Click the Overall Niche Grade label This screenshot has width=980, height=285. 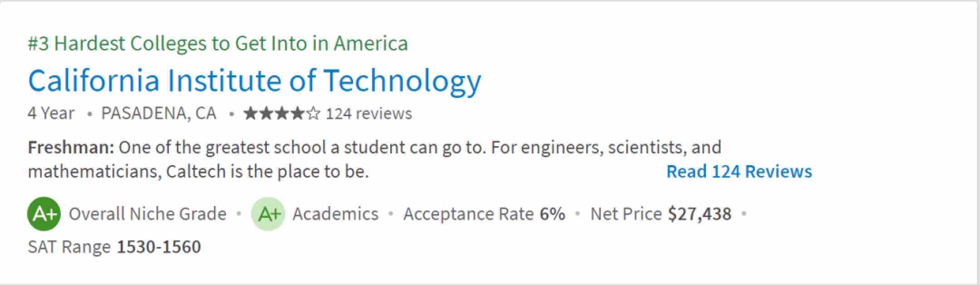click(147, 214)
